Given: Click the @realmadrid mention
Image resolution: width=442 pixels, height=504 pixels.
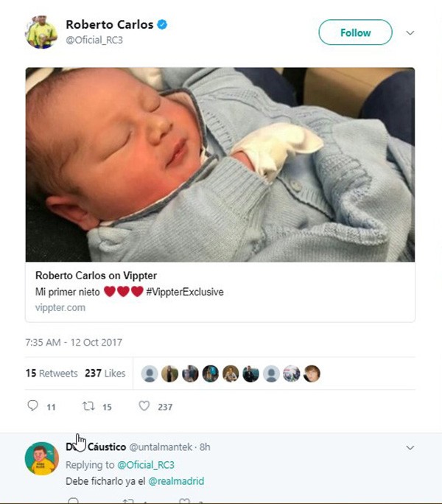Looking at the screenshot, I should point(176,481).
